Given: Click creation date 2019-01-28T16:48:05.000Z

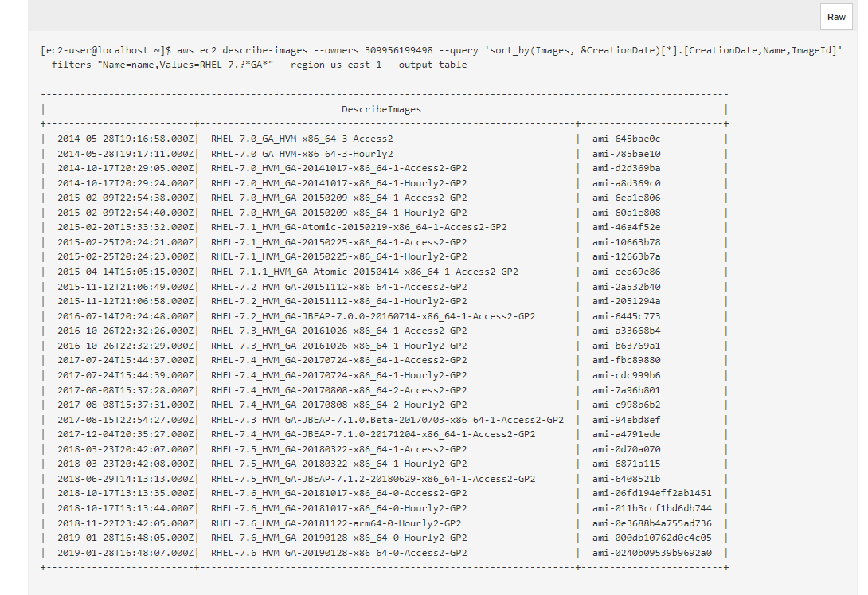Looking at the screenshot, I should pos(126,538).
